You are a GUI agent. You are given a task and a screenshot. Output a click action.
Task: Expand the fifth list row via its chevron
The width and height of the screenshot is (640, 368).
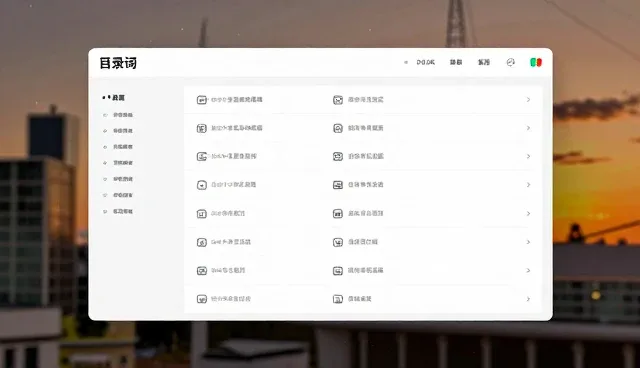click(x=528, y=213)
